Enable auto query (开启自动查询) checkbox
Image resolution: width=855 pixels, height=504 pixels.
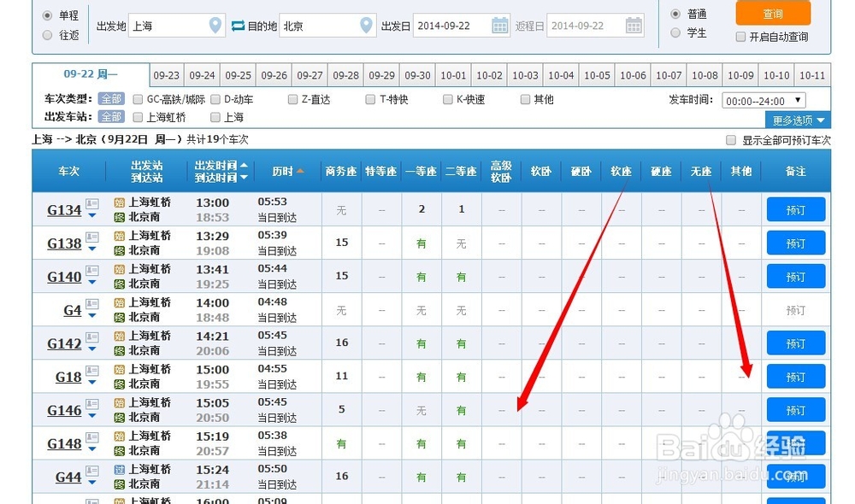click(x=740, y=37)
